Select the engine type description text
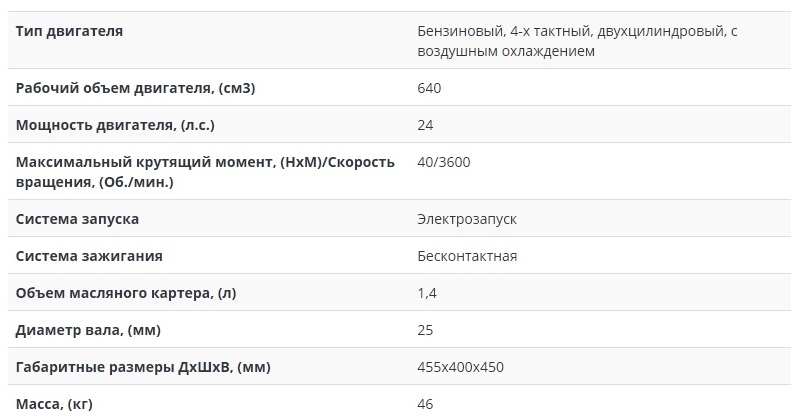Screen dimensions: 798x416 coord(577,41)
